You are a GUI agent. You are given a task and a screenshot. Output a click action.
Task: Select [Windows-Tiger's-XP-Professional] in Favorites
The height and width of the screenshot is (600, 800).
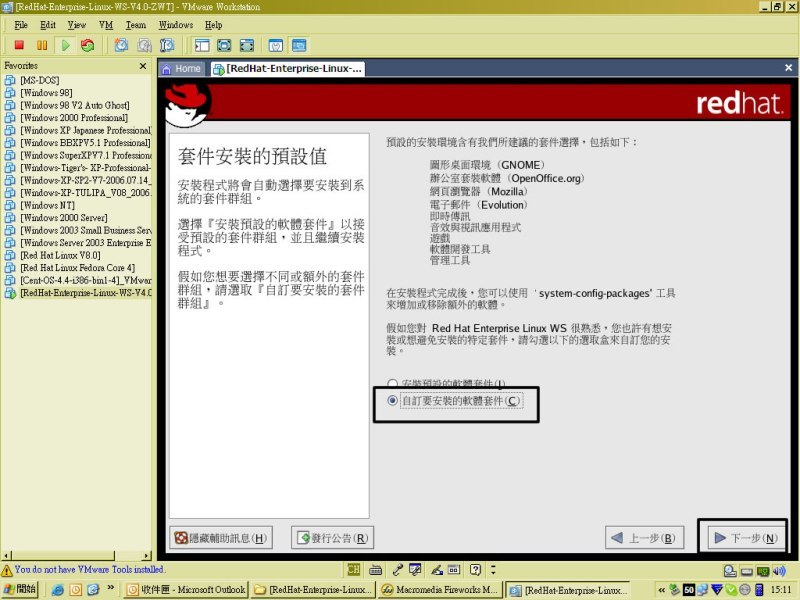[x=85, y=168]
